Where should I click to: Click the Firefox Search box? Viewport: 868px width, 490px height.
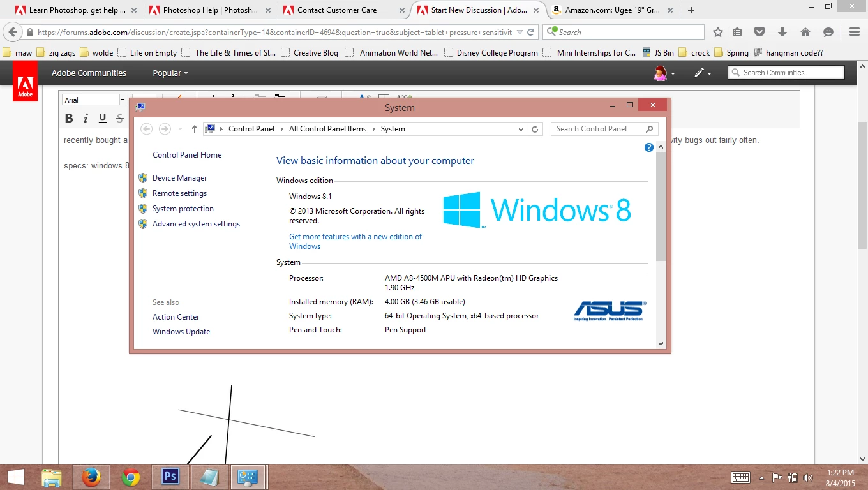pyautogui.click(x=624, y=32)
